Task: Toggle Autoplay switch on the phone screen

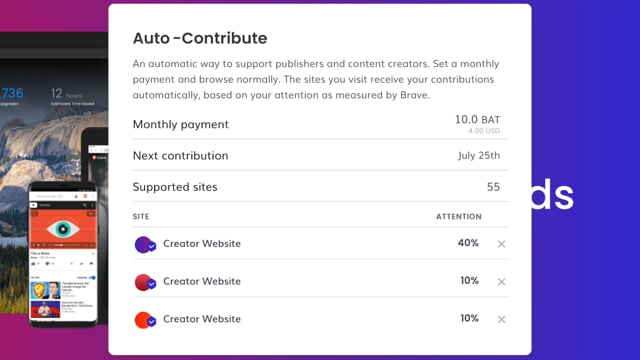Action: 92,278
